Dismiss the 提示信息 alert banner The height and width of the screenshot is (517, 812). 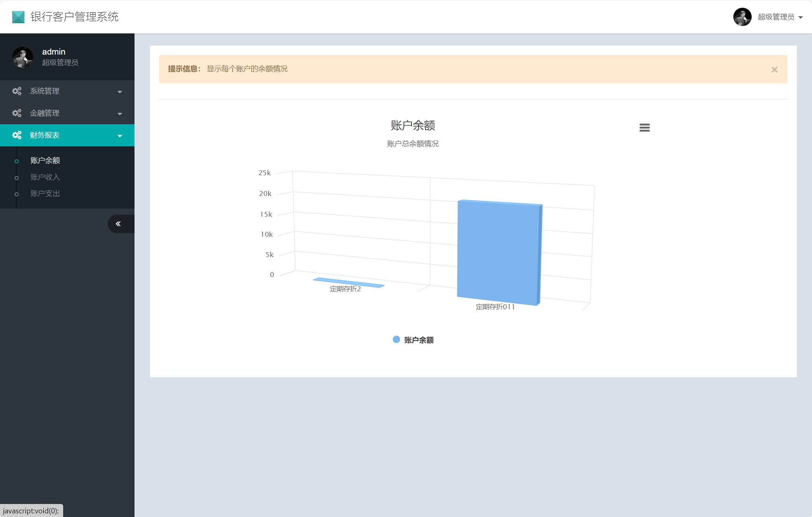click(x=774, y=69)
